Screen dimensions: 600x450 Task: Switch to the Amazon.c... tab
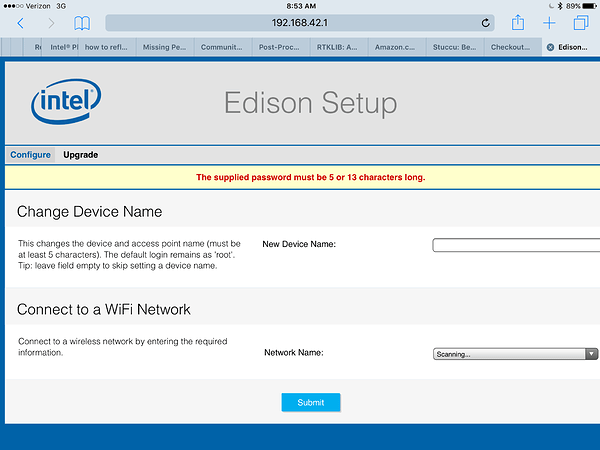coord(397,47)
